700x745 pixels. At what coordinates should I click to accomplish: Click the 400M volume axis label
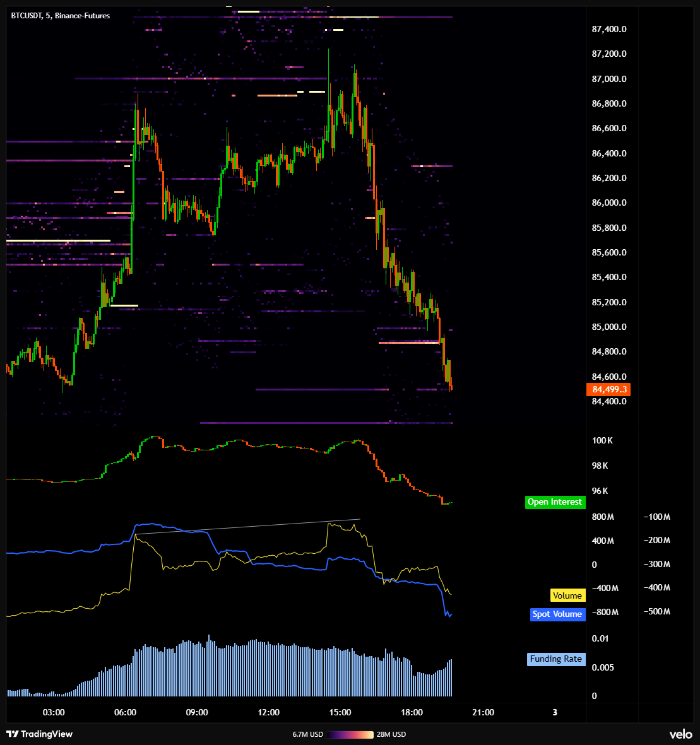tap(603, 541)
